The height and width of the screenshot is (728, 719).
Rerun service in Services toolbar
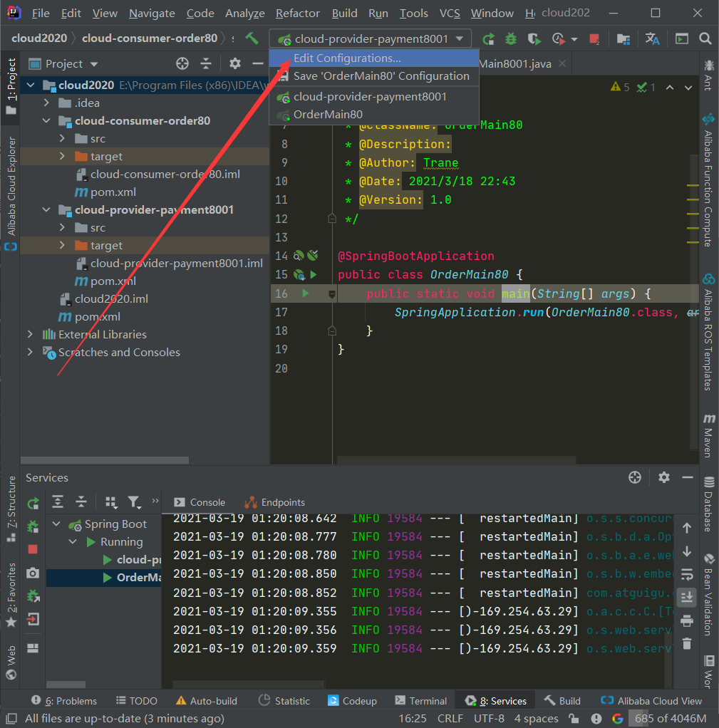click(33, 504)
